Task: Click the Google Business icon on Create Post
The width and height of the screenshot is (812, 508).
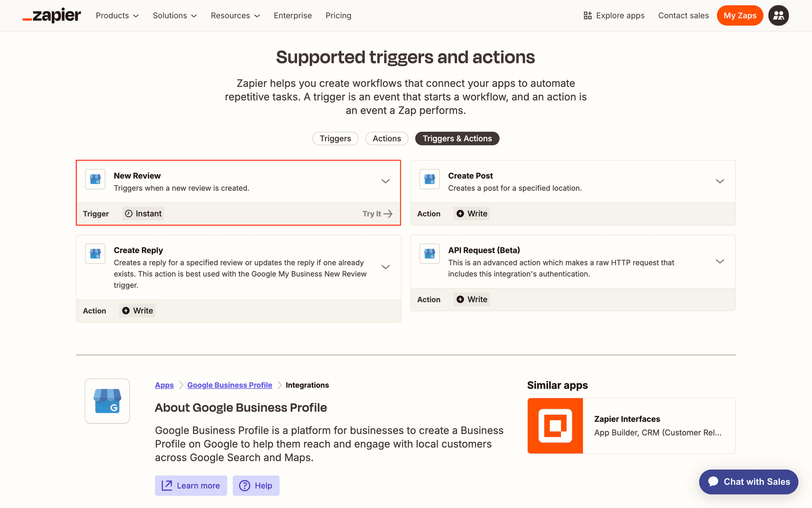Action: coord(430,179)
